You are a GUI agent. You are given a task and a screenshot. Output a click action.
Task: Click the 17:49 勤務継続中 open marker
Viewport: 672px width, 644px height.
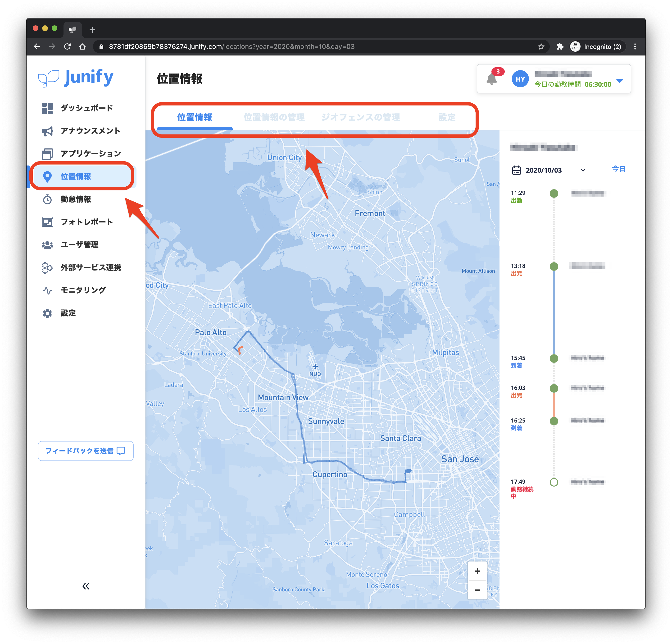(554, 482)
